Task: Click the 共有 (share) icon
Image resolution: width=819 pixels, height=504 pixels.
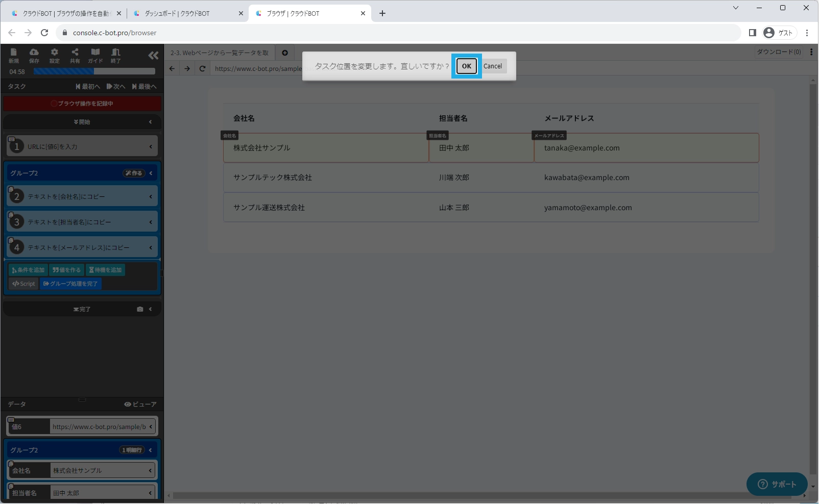Action: pyautogui.click(x=75, y=55)
